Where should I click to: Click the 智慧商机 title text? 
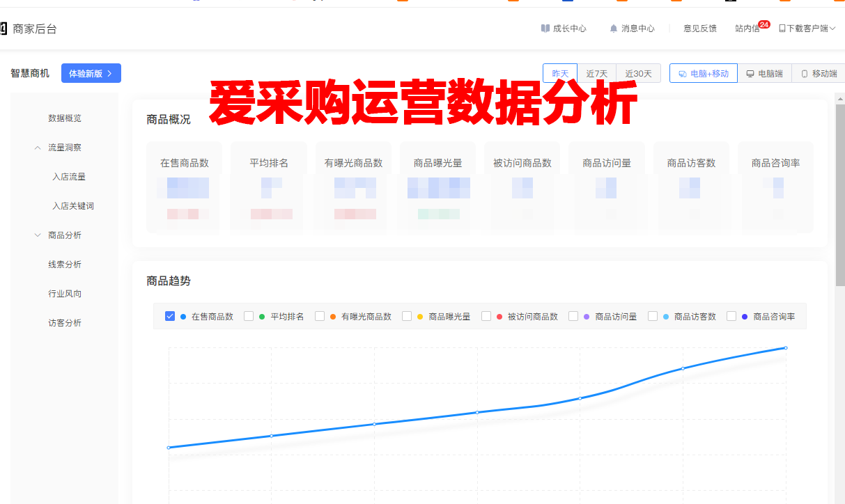[30, 73]
